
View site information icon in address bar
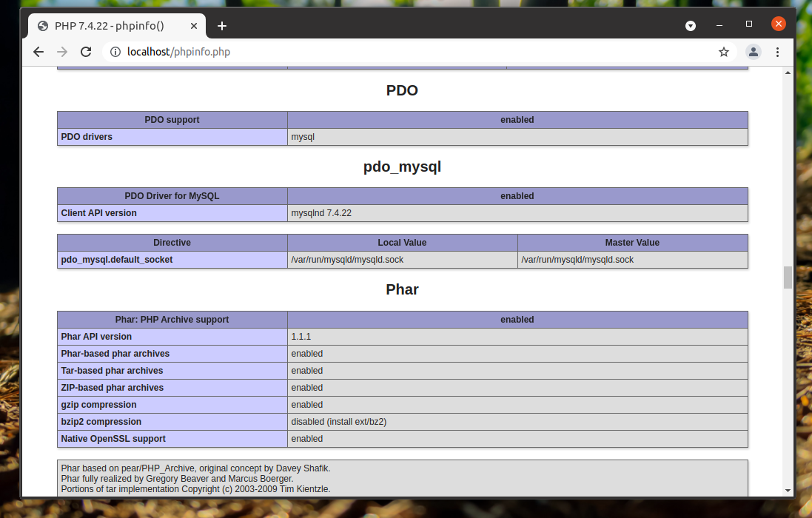[x=115, y=52]
